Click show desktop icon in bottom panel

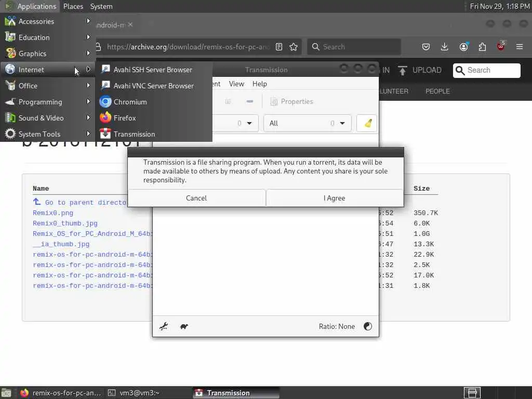(6, 393)
